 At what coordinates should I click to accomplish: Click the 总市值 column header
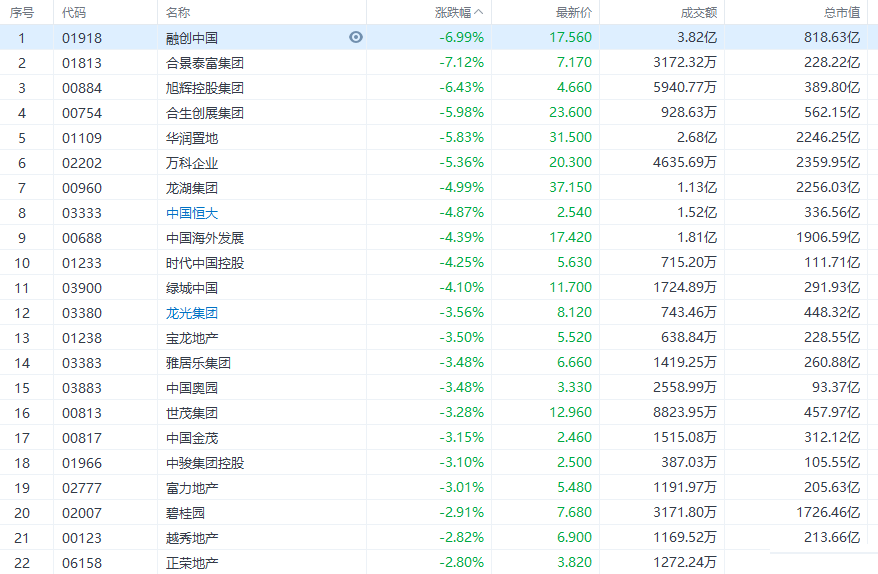[x=842, y=12]
